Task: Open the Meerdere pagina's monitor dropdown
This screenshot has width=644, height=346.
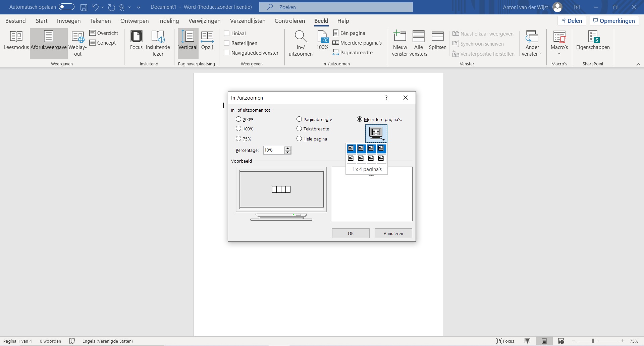Action: (x=376, y=133)
